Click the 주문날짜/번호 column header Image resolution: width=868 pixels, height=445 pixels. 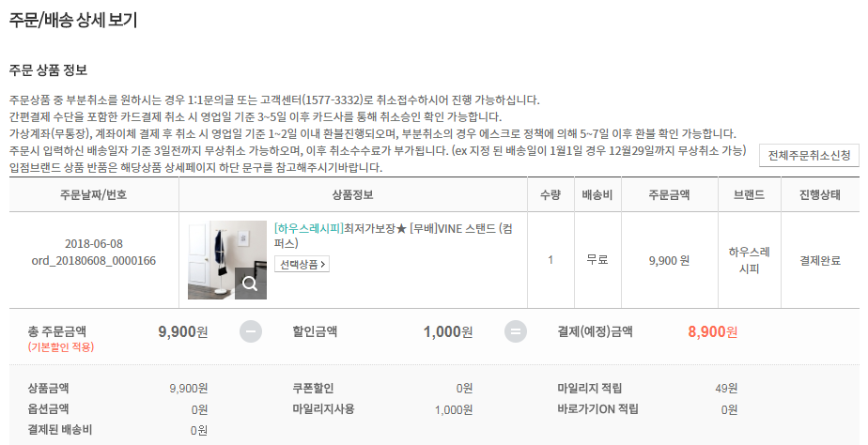[x=93, y=195]
